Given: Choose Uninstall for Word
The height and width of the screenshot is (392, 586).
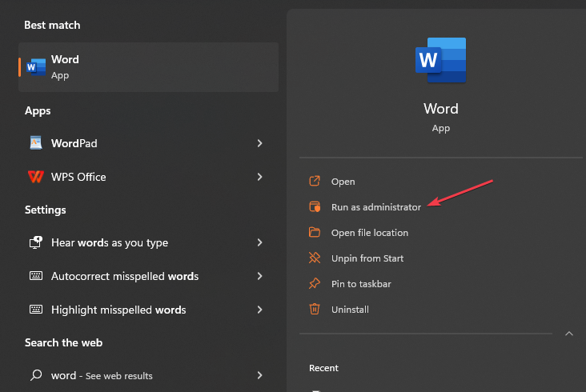Looking at the screenshot, I should pos(350,310).
